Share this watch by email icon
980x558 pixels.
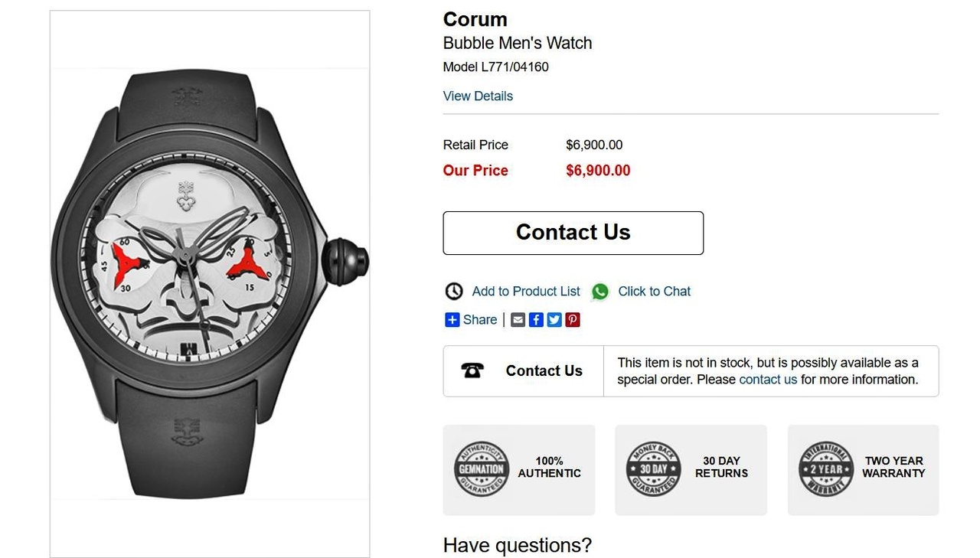518,320
